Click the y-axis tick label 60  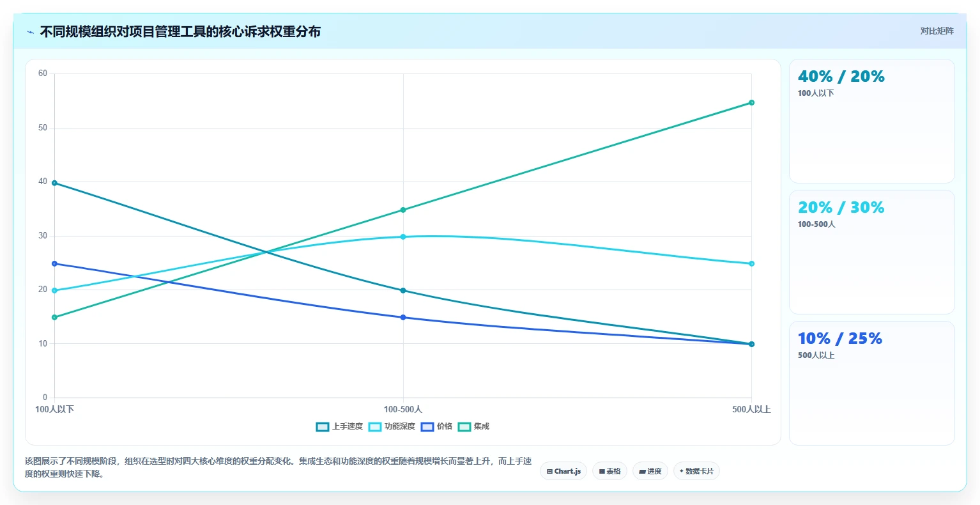(43, 74)
